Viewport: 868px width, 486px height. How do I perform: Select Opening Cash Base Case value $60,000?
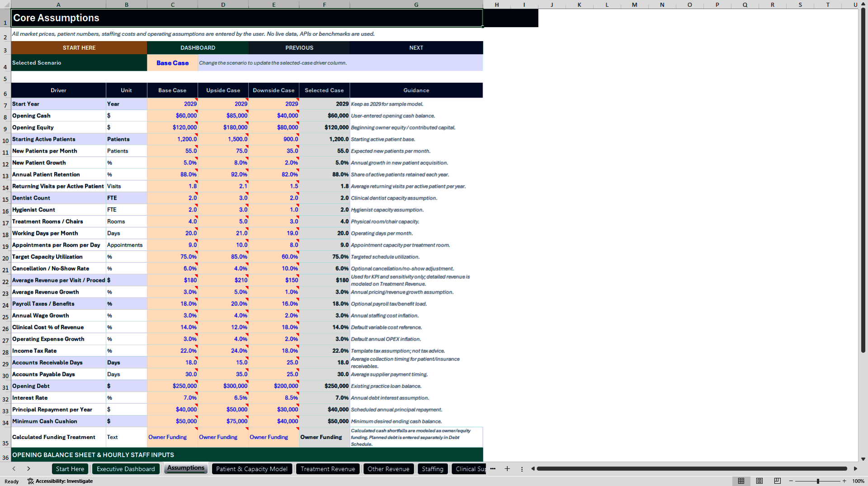173,116
